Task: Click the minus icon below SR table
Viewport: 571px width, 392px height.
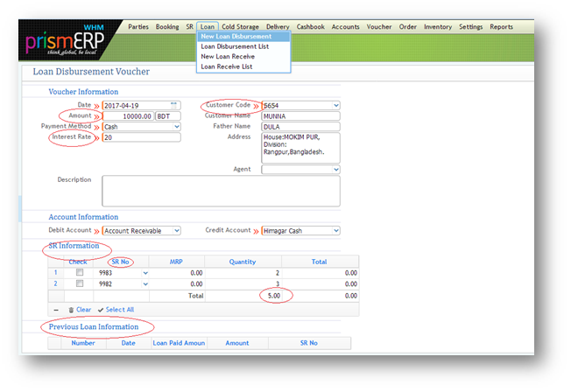Action: pyautogui.click(x=57, y=310)
